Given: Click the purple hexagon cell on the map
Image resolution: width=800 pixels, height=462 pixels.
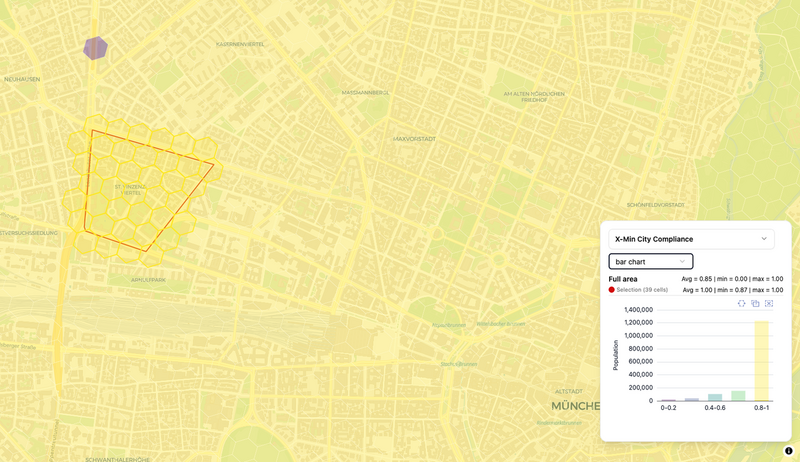Looking at the screenshot, I should [95, 48].
